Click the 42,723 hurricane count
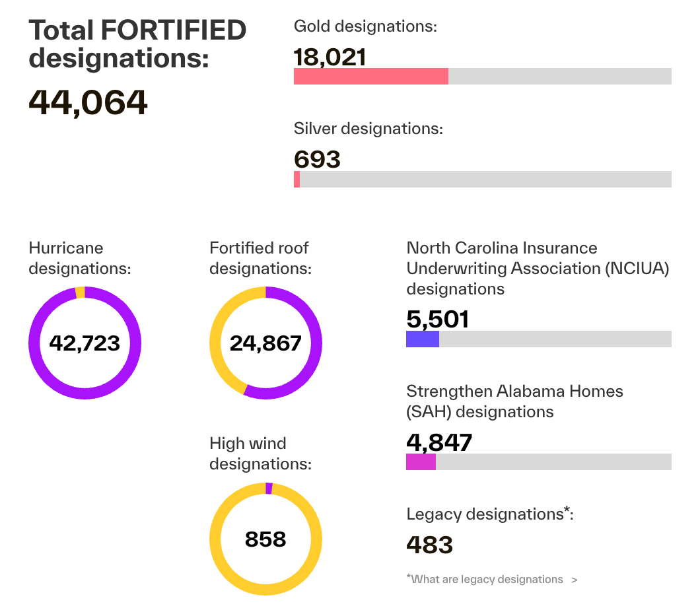The height and width of the screenshot is (616, 700). [x=85, y=343]
